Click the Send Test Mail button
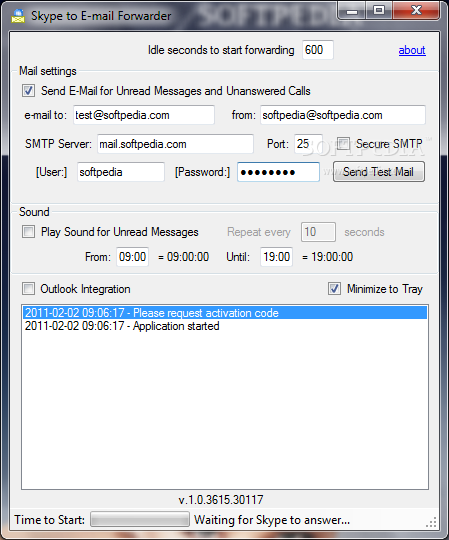 click(379, 172)
